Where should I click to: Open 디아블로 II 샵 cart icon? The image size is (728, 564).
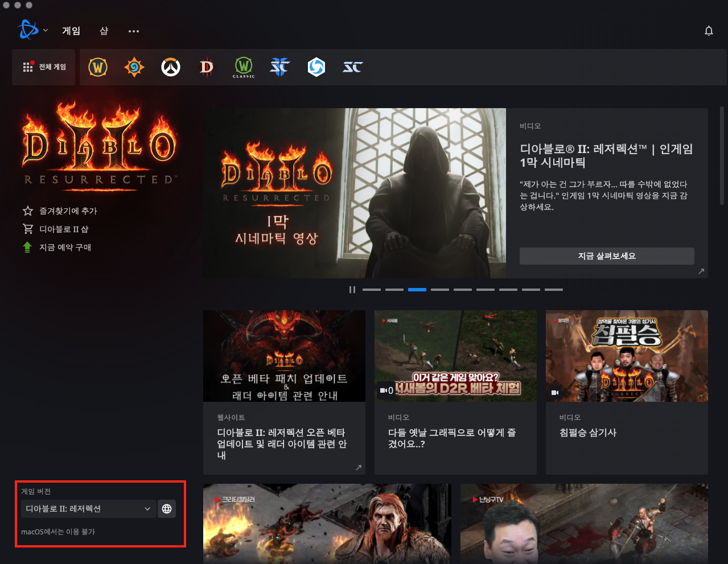tap(27, 229)
